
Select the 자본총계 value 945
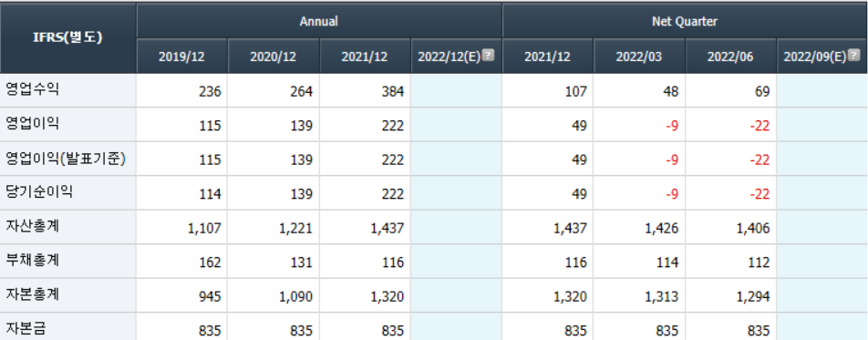coord(211,297)
